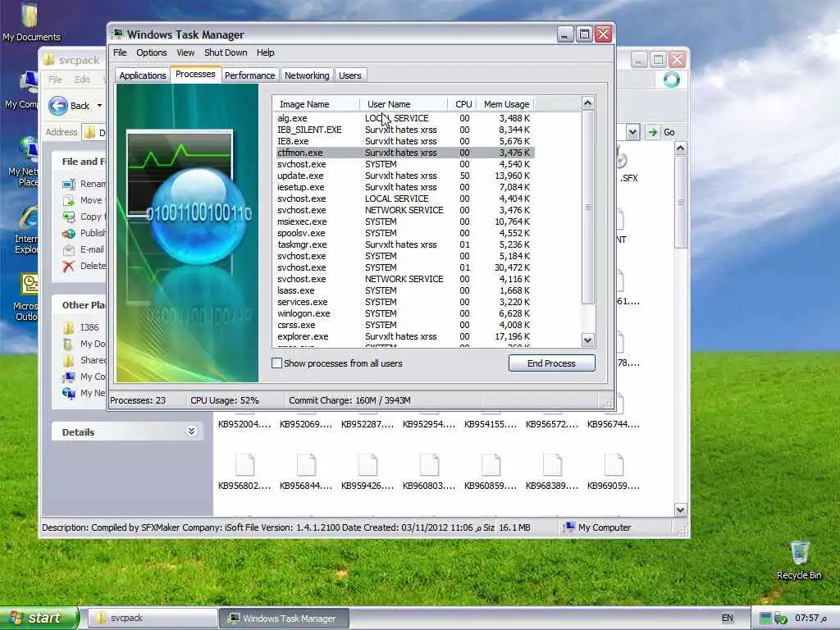Viewport: 840px width, 630px height.
Task: Select the KB969059 file icon
Action: click(614, 464)
